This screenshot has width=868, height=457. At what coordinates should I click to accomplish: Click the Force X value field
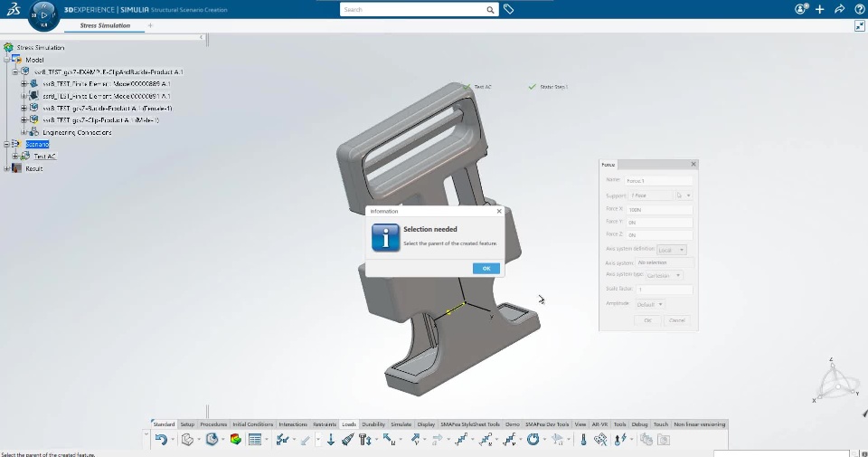(x=659, y=210)
